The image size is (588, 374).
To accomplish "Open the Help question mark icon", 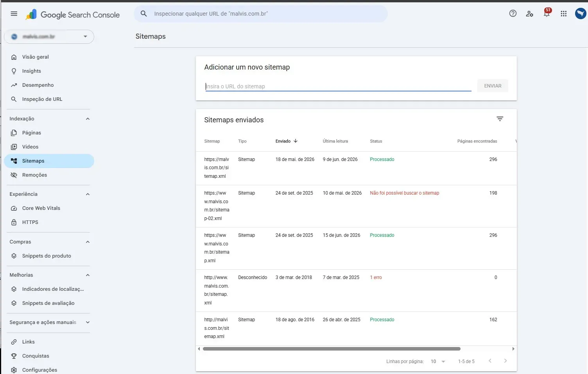I will tap(513, 14).
